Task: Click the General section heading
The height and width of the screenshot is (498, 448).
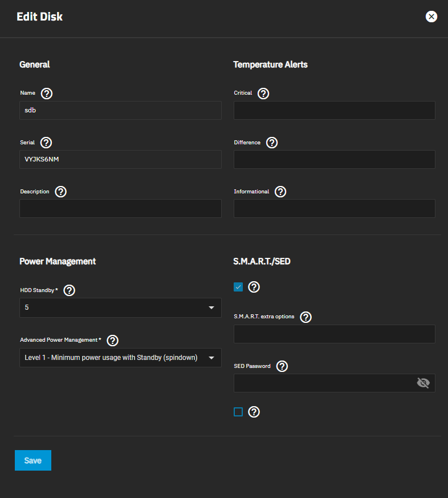Action: pyautogui.click(x=35, y=64)
